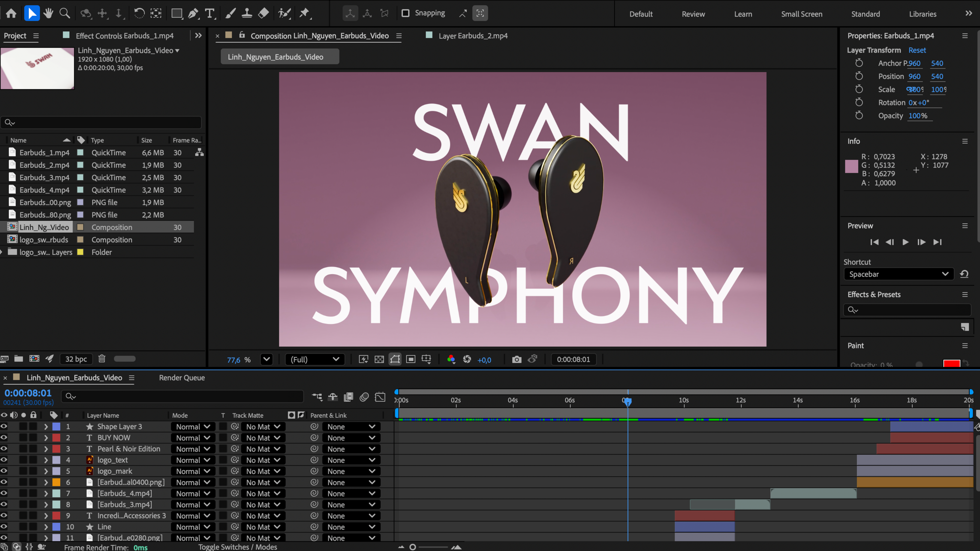The image size is (980, 551).
Task: Open the blending mode dropdown for logo_text
Action: 193,460
